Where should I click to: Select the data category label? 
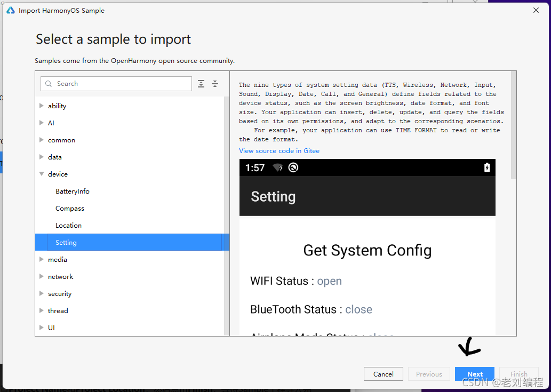pos(55,157)
